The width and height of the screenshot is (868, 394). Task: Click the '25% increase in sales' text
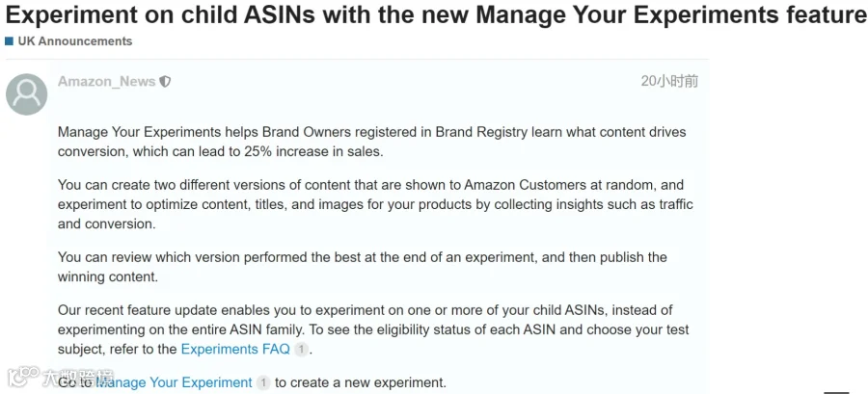pyautogui.click(x=313, y=152)
